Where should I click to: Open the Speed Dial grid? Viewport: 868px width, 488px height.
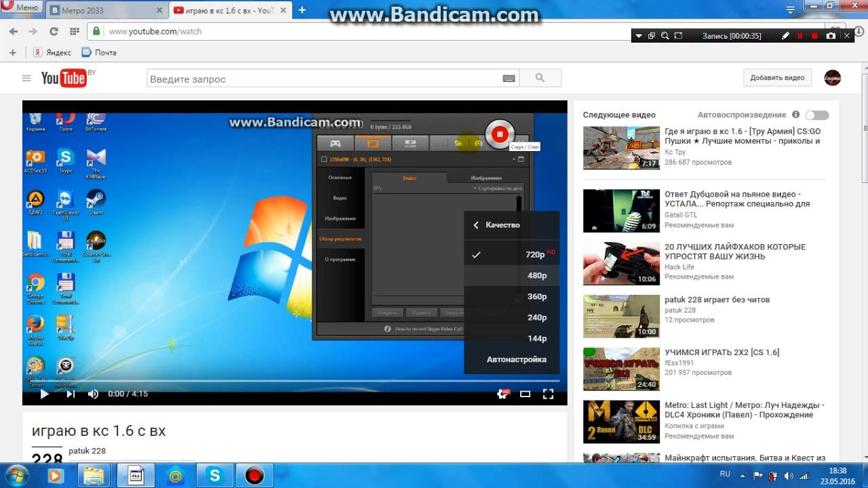pos(75,31)
